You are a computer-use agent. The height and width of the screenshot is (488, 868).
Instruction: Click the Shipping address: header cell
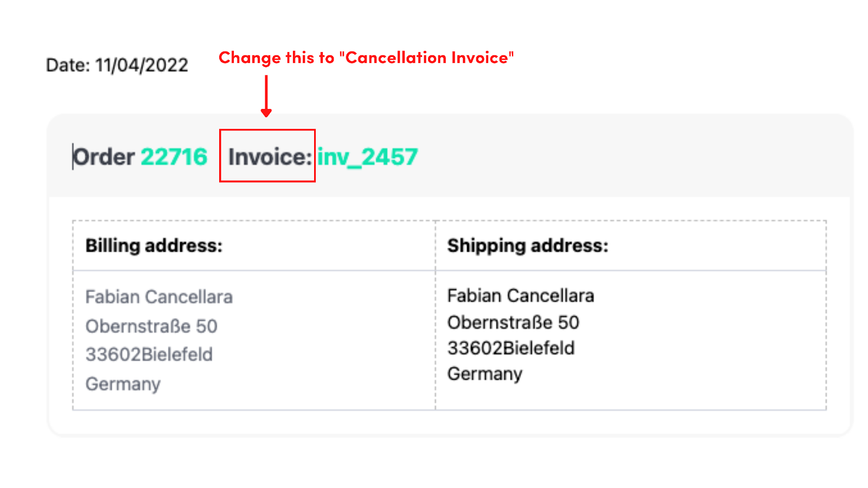point(631,246)
